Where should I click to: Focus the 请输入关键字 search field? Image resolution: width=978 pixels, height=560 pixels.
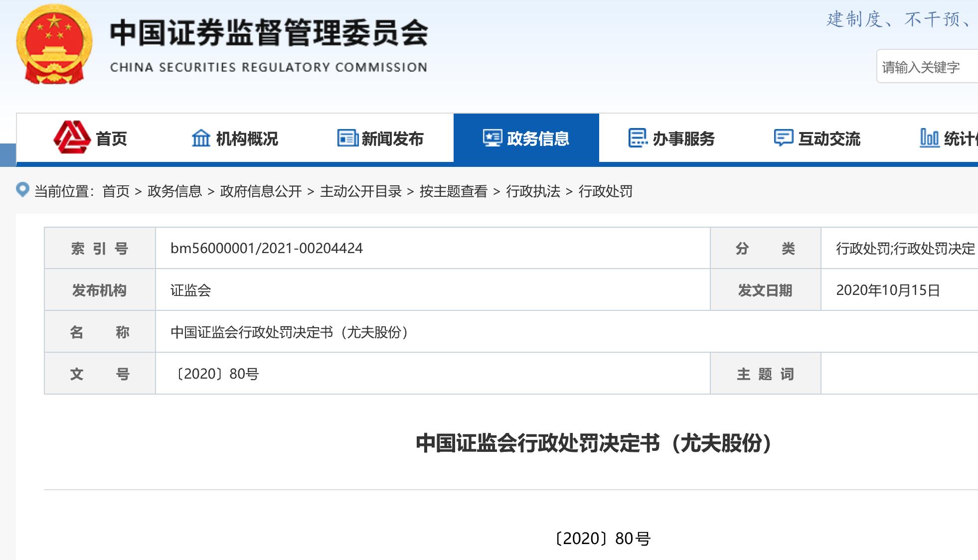click(x=927, y=66)
